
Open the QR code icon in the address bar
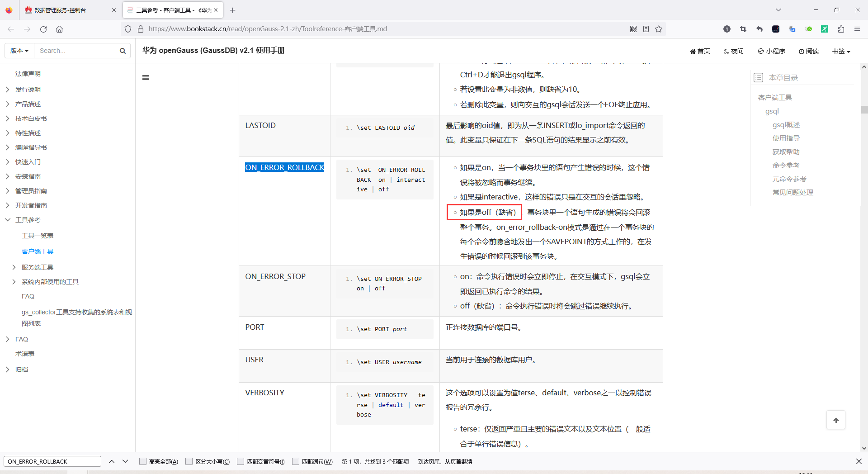pos(633,28)
